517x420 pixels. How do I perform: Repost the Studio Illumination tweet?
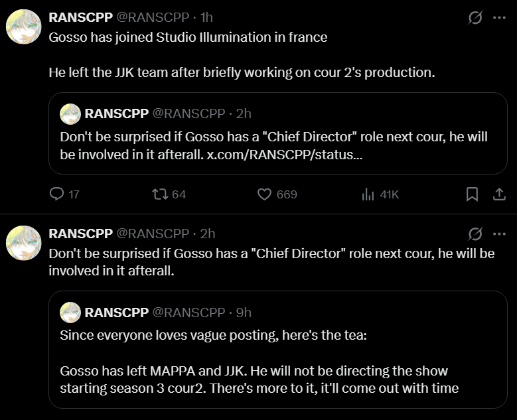(160, 194)
